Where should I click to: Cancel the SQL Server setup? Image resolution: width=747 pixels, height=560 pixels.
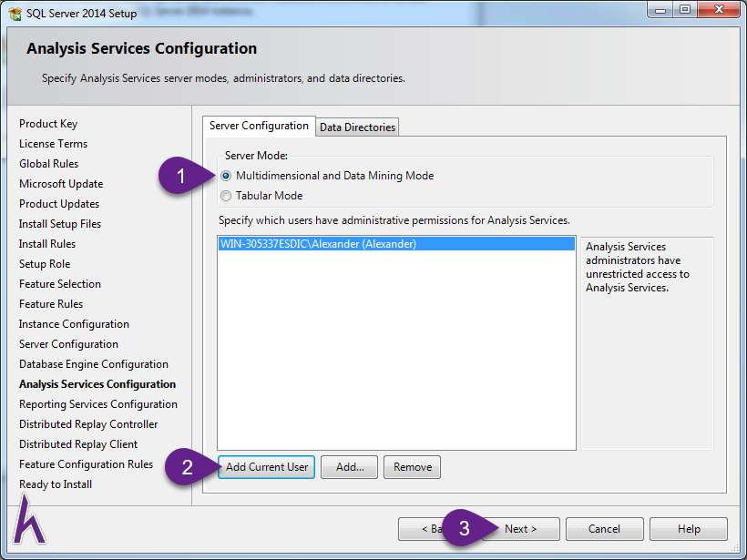604,529
